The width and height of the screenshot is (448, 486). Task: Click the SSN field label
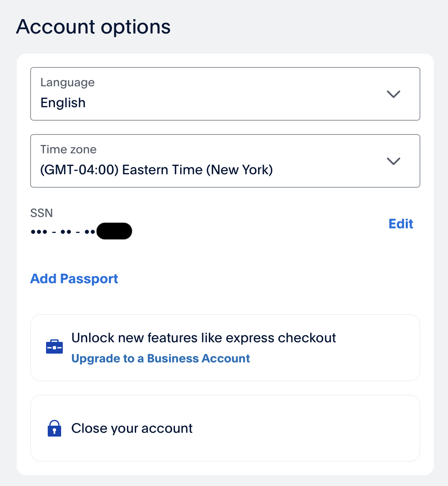pyautogui.click(x=41, y=213)
